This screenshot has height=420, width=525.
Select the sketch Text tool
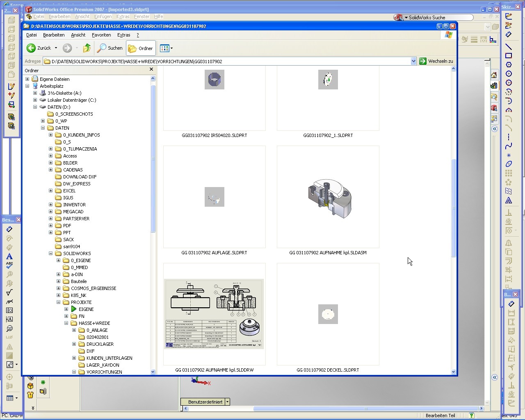point(509,200)
